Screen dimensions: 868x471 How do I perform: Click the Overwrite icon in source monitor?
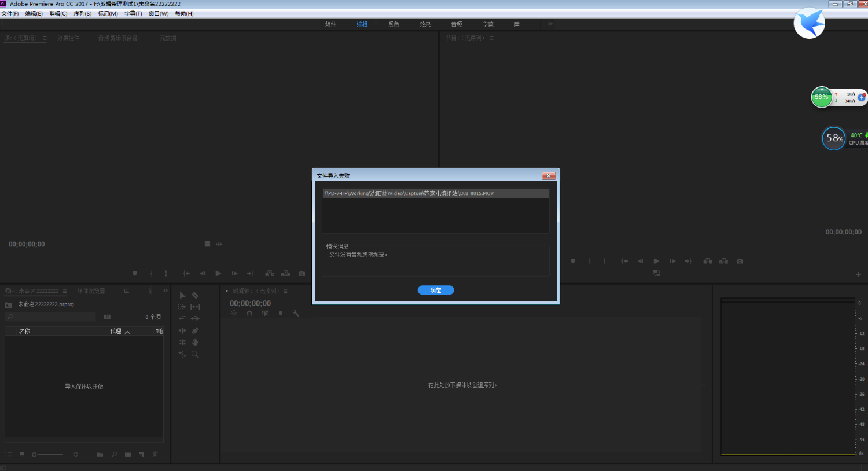(285, 273)
